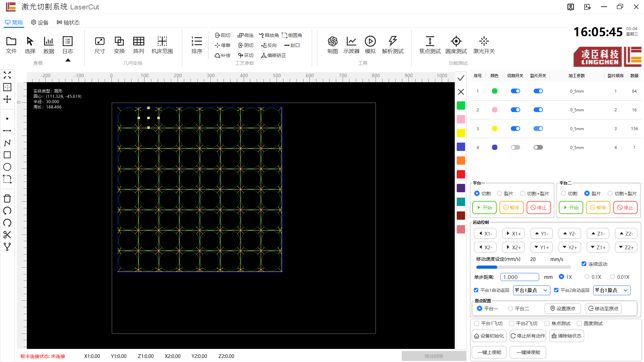Toggle row 3 切割开关 switch
This screenshot has width=644, height=362.
click(x=515, y=128)
